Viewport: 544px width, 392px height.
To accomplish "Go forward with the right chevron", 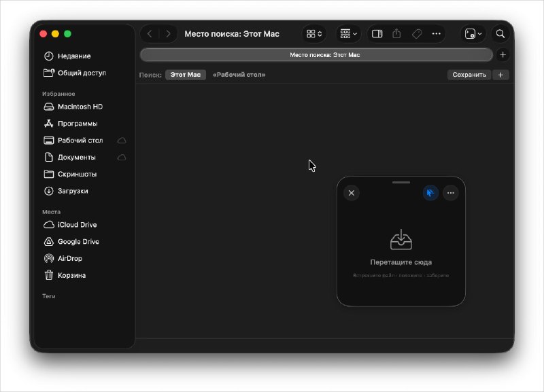I will click(x=168, y=34).
